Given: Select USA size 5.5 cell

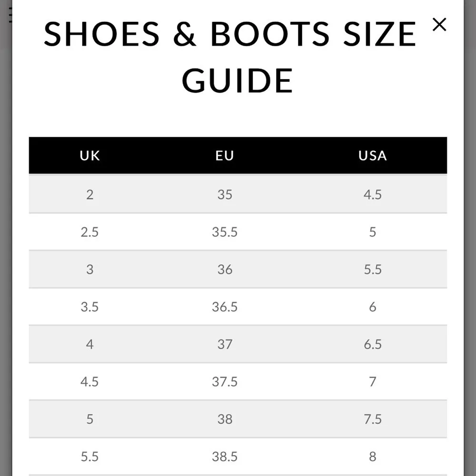Looking at the screenshot, I should (x=372, y=269).
